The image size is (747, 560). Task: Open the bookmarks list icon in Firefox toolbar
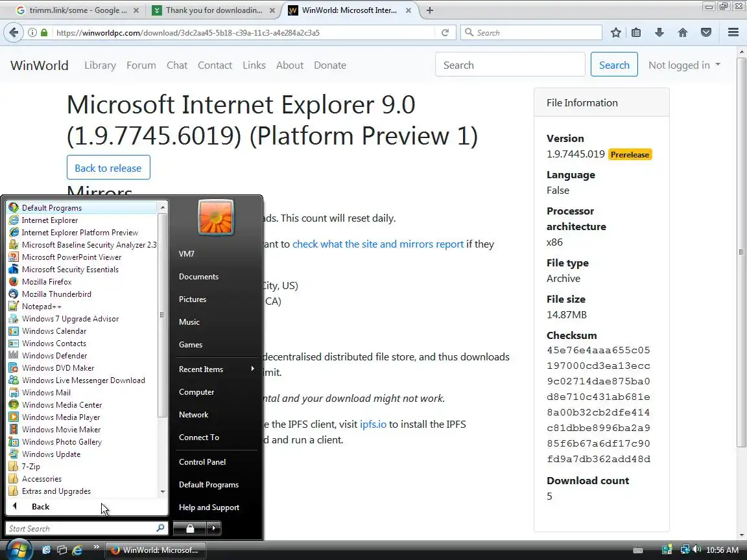click(x=636, y=32)
